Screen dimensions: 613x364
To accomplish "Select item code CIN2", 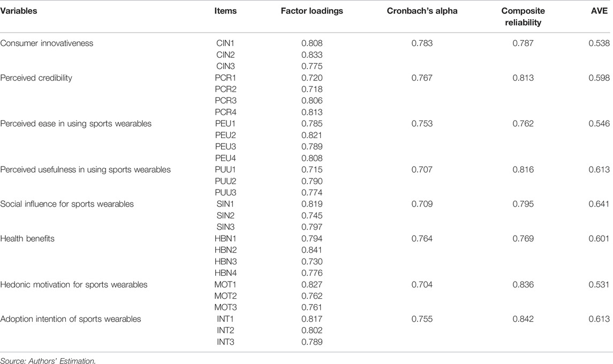I will (225, 55).
